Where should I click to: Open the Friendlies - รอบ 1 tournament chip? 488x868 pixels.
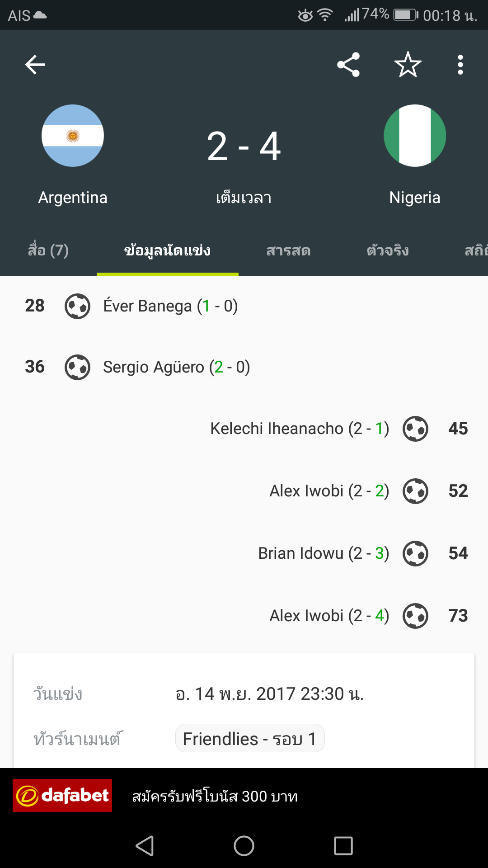click(x=250, y=738)
